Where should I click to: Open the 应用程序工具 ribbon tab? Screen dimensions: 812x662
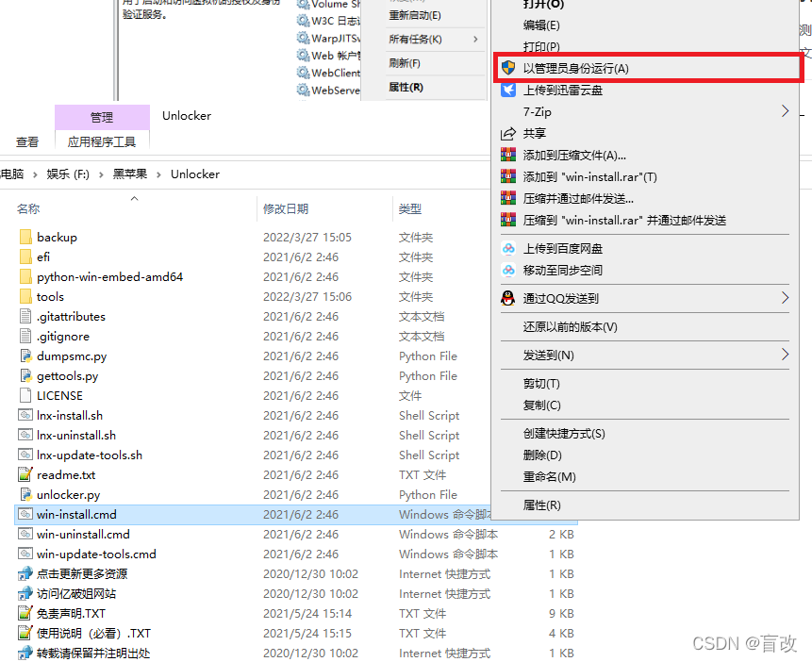(x=102, y=142)
